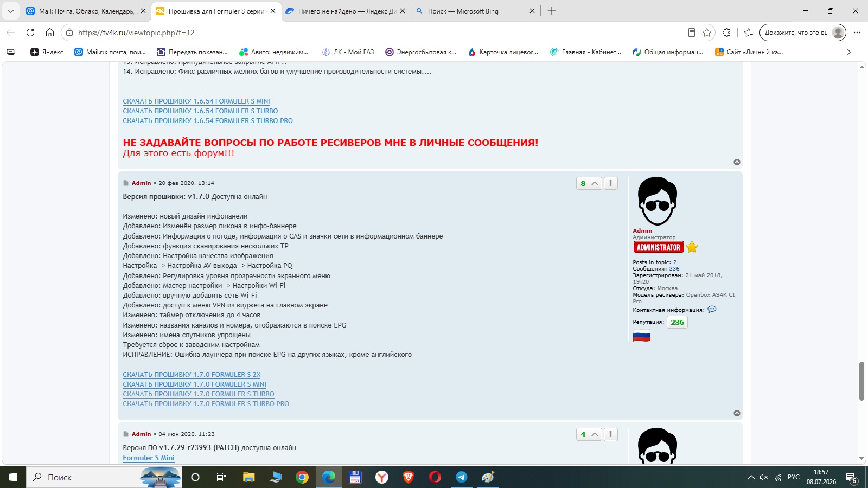Open the Общая информация bookmark
Viewport: 868px width, 488px height.
[668, 52]
